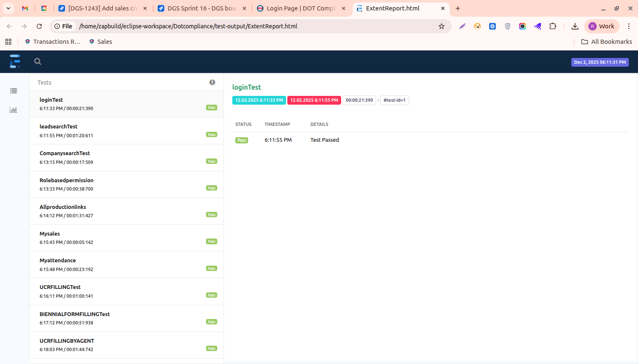Switch to DGS Sprint 16 board tab

pyautogui.click(x=202, y=8)
